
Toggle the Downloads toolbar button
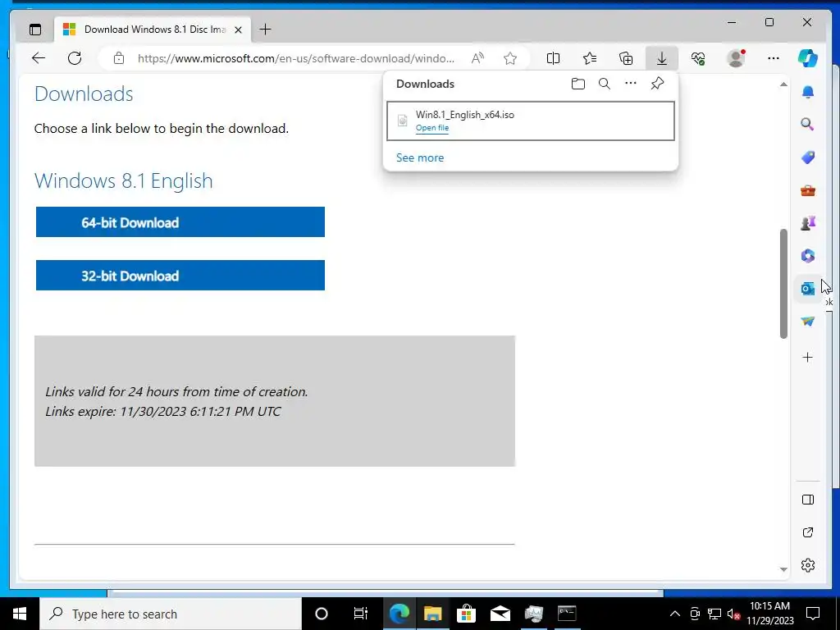click(662, 58)
